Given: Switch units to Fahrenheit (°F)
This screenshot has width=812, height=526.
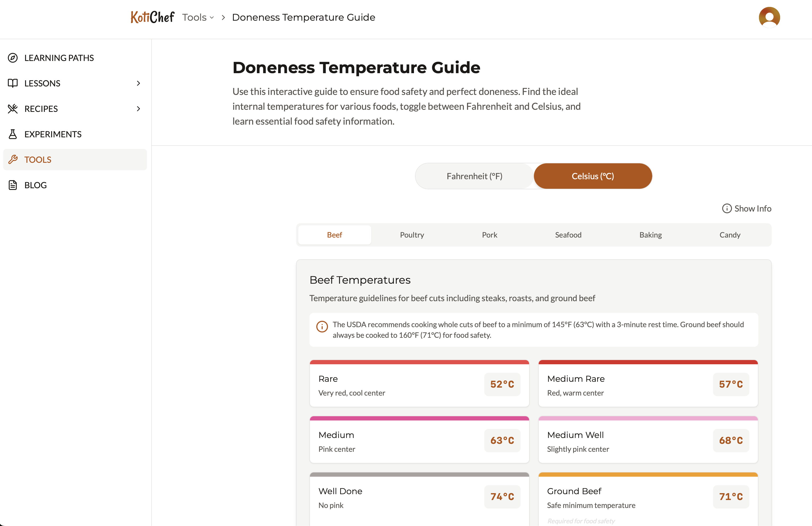Looking at the screenshot, I should [474, 176].
